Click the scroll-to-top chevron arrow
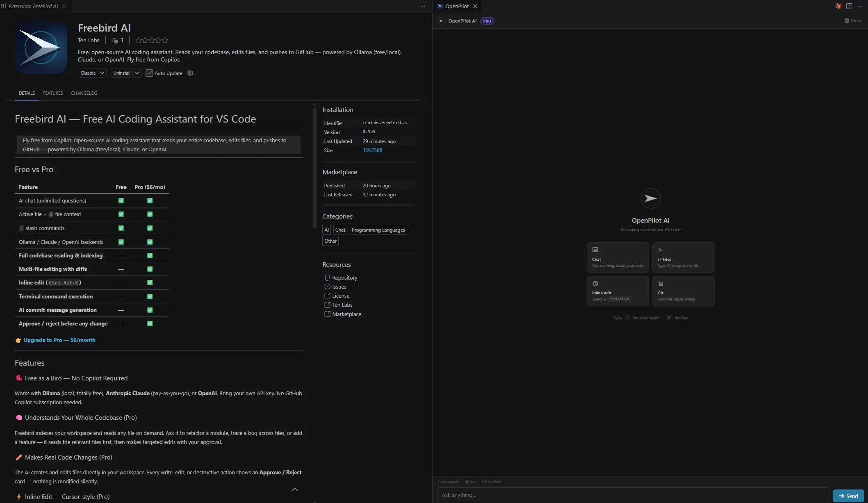Viewport: 868px width, 503px height. click(294, 489)
